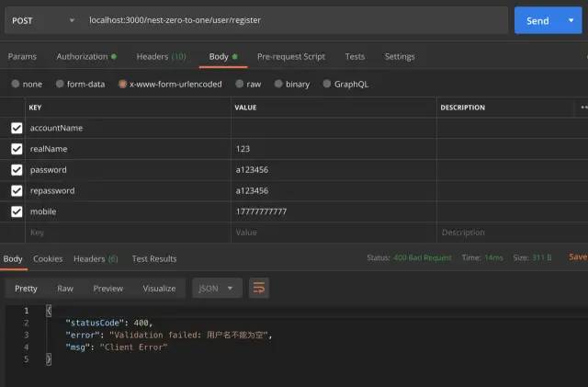The image size is (588, 387).
Task: Click the response time 14ms
Action: tap(493, 257)
